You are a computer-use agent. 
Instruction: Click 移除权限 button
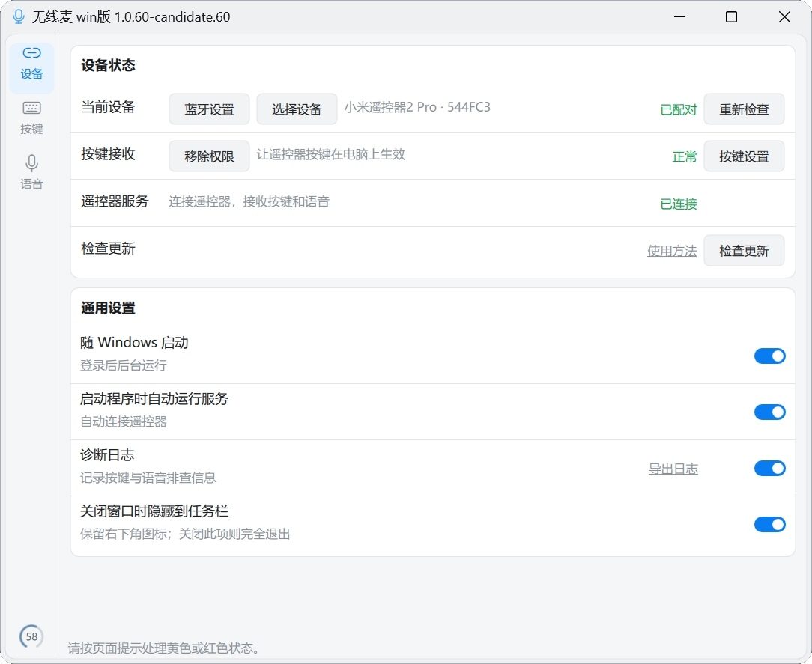click(209, 156)
